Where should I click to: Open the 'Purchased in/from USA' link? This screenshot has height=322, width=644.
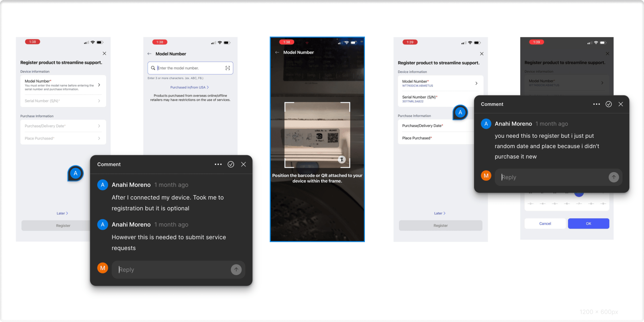tap(190, 87)
